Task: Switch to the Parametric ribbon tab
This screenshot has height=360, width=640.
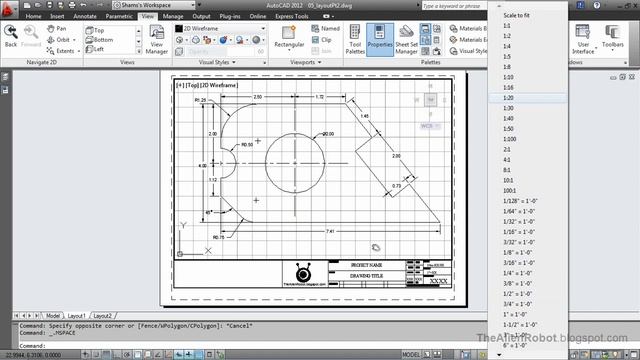Action: pyautogui.click(x=119, y=16)
